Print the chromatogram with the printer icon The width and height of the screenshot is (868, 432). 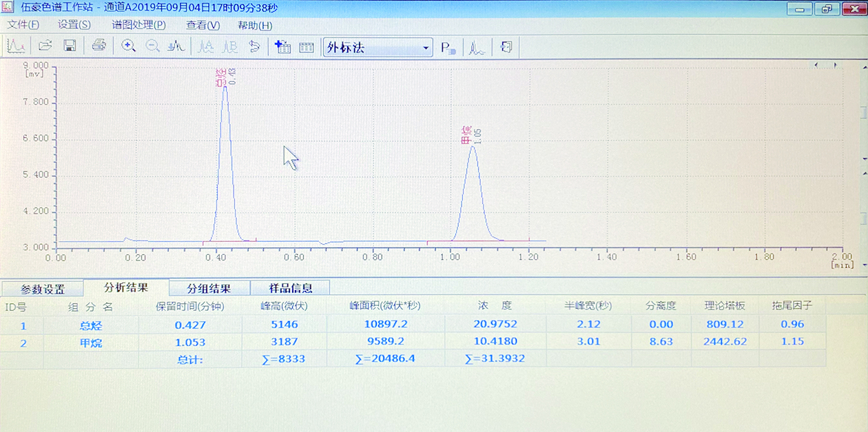click(x=99, y=47)
